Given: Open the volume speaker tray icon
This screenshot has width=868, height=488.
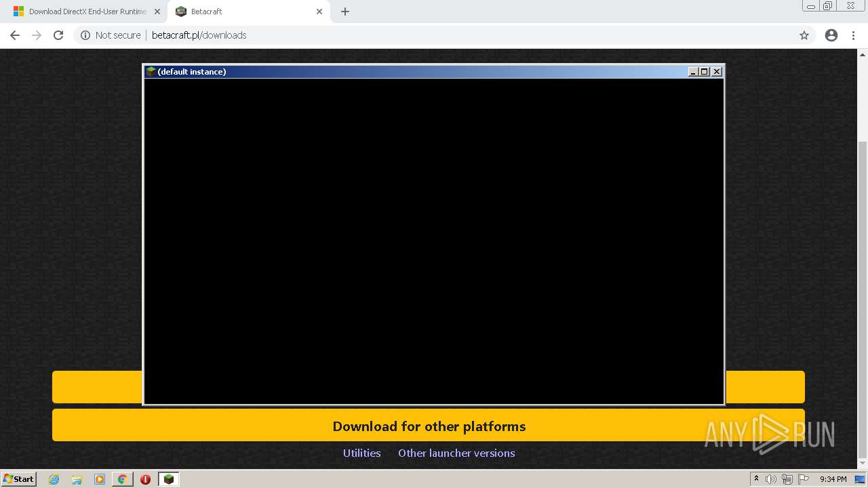Looking at the screenshot, I should coord(771,479).
